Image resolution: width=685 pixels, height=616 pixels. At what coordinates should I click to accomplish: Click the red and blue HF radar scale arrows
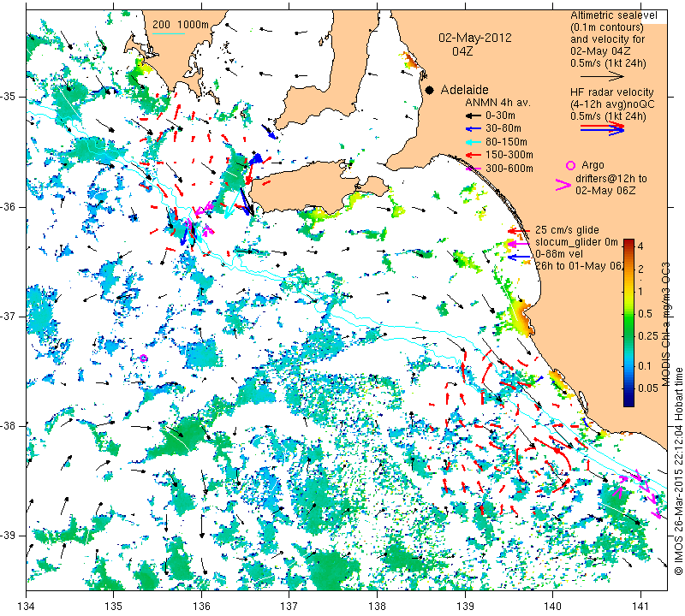[x=603, y=128]
